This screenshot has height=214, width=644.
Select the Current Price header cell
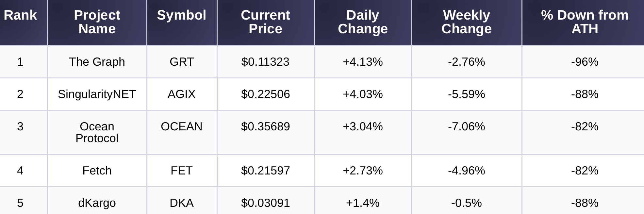(x=265, y=22)
